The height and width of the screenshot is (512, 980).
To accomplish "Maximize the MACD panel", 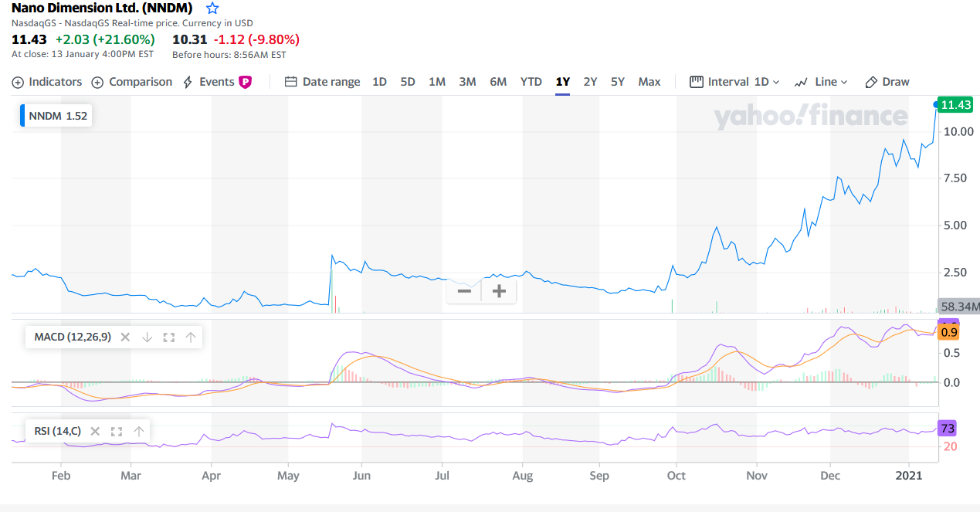I will (169, 337).
